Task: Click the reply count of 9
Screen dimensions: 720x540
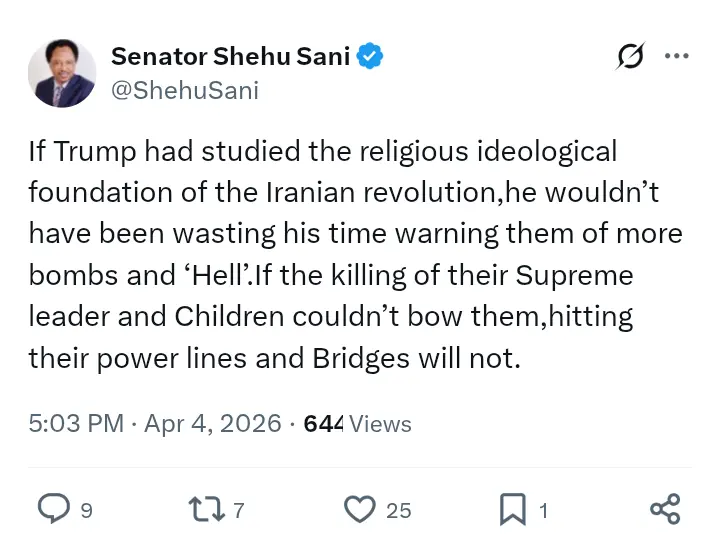Action: tap(86, 511)
